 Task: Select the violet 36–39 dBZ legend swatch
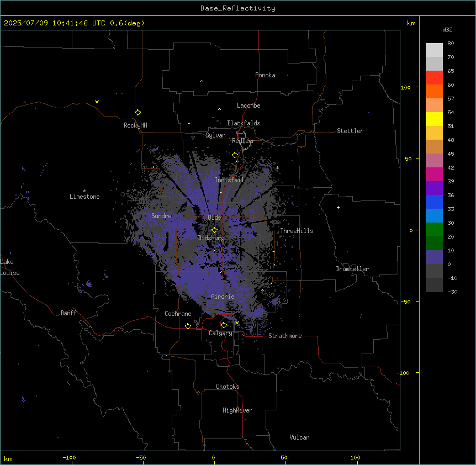(434, 188)
